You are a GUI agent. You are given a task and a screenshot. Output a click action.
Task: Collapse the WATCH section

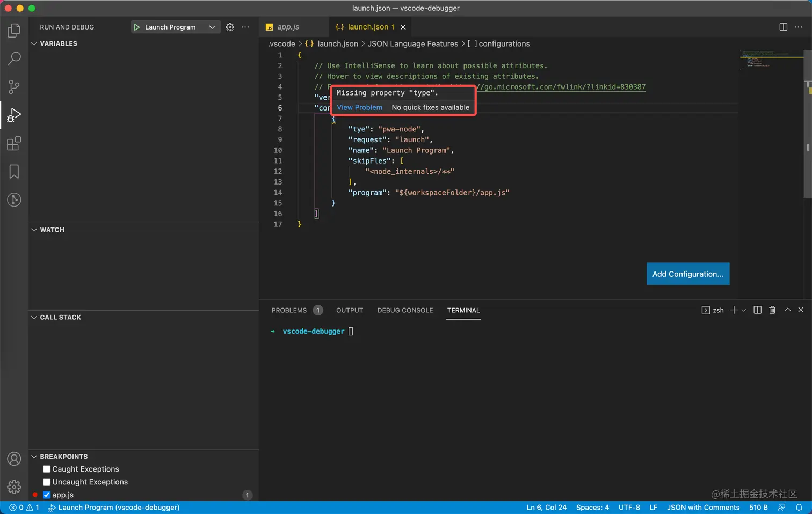pos(34,230)
